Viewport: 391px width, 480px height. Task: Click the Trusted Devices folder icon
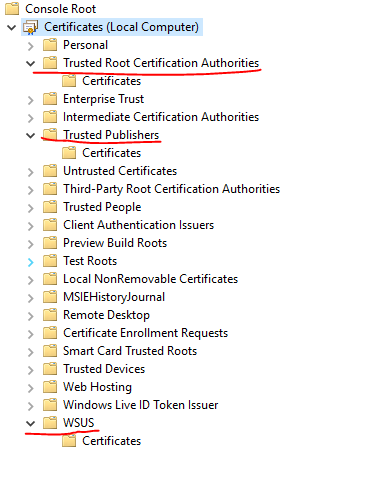pos(50,369)
